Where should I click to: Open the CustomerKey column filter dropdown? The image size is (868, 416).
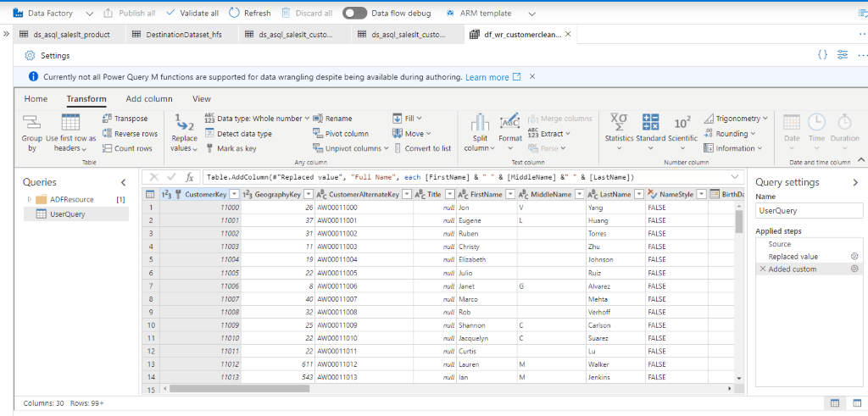click(x=234, y=194)
